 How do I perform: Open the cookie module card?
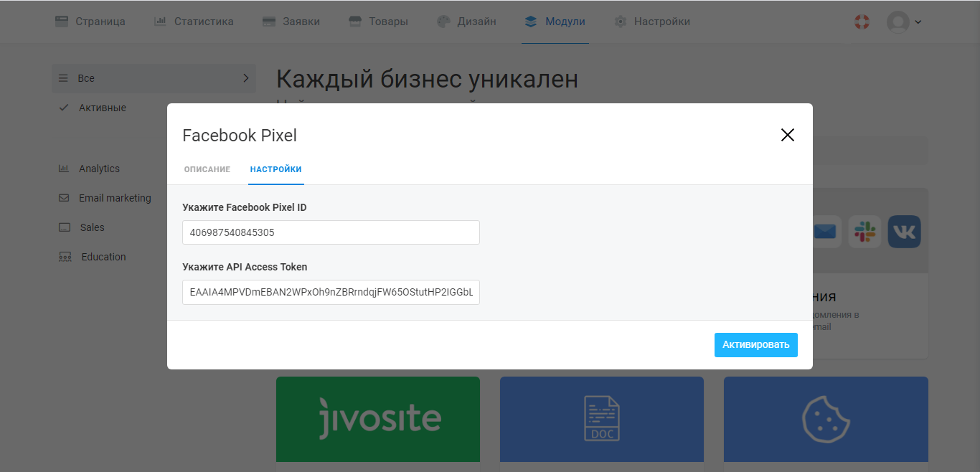click(826, 420)
